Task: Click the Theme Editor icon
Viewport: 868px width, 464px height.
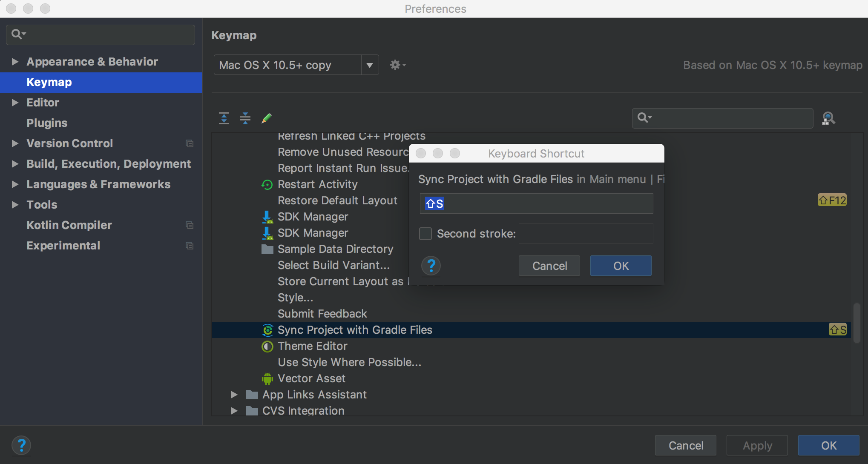Action: [x=267, y=347]
